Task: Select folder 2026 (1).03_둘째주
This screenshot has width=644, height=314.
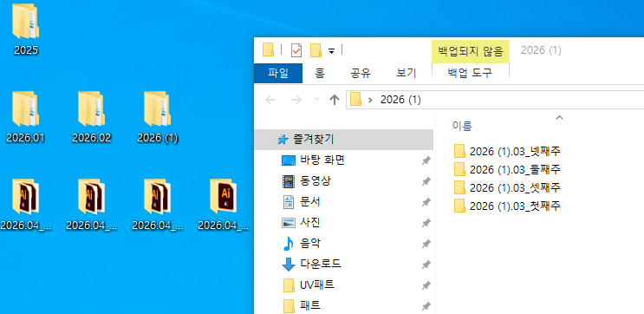Action: [x=508, y=169]
